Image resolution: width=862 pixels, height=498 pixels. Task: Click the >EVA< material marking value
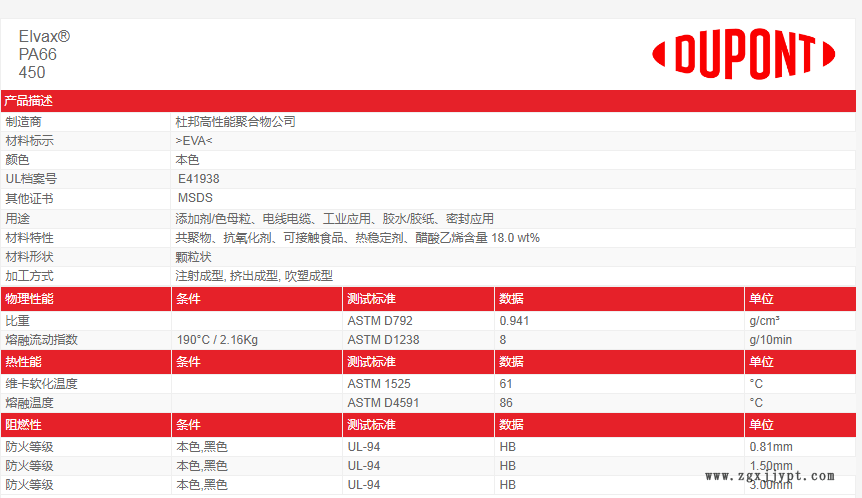click(193, 141)
